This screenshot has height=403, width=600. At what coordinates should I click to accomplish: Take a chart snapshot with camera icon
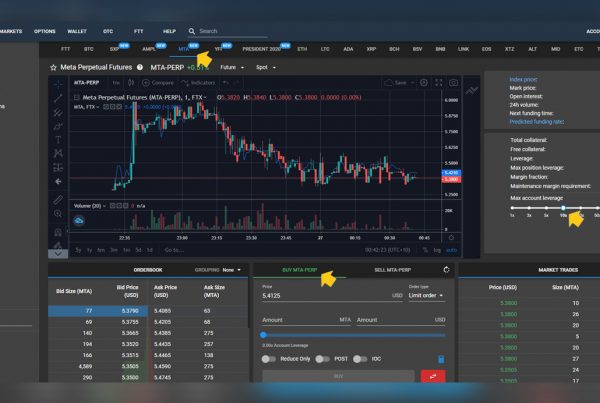[x=453, y=82]
